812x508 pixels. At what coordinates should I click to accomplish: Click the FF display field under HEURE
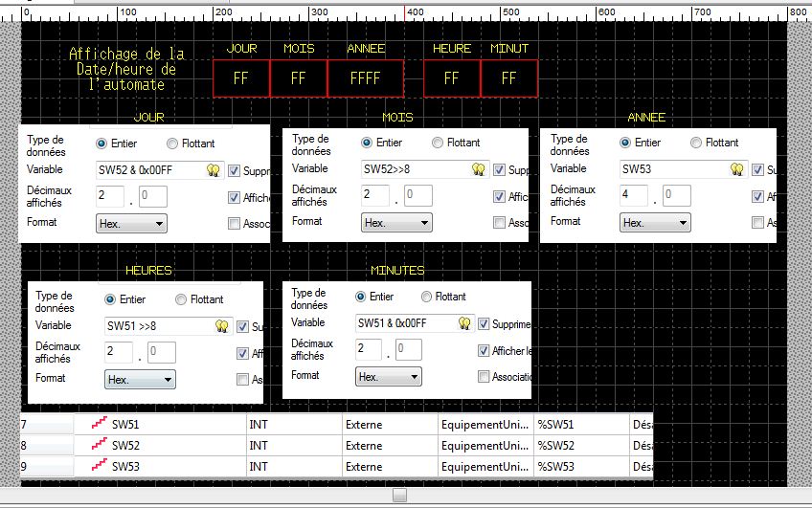(x=451, y=78)
